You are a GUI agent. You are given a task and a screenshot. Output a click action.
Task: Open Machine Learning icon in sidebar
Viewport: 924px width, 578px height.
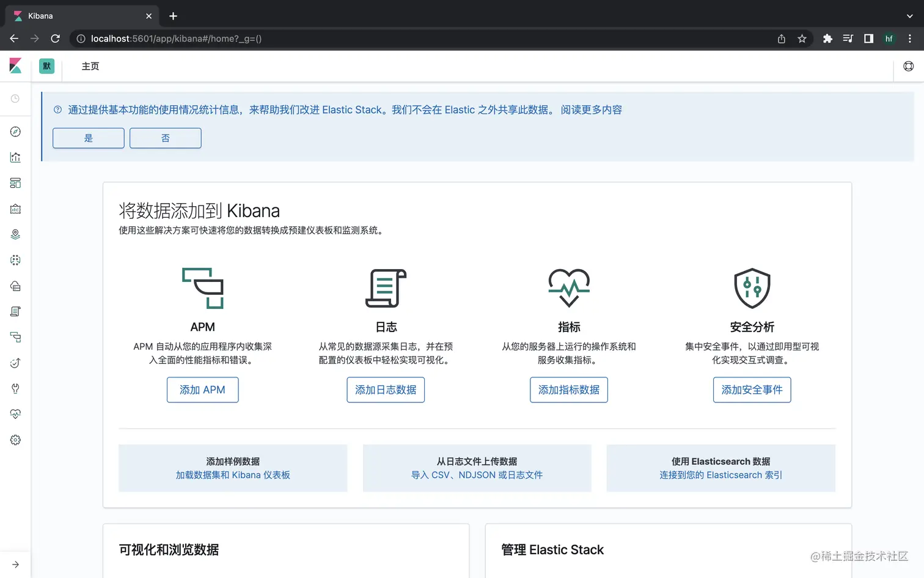[x=15, y=261]
